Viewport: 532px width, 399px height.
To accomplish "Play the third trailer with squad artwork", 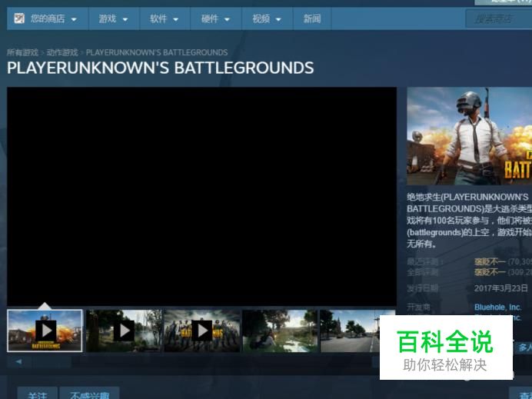I will 202,331.
